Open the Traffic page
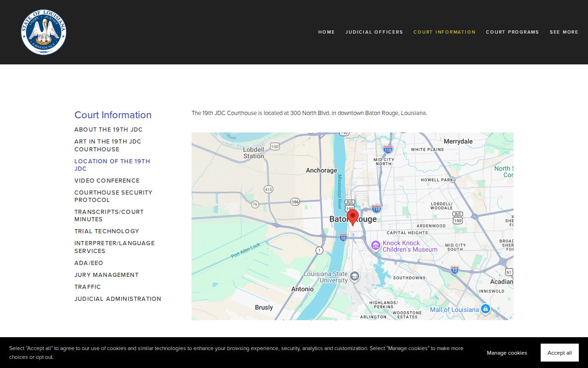 pyautogui.click(x=88, y=287)
